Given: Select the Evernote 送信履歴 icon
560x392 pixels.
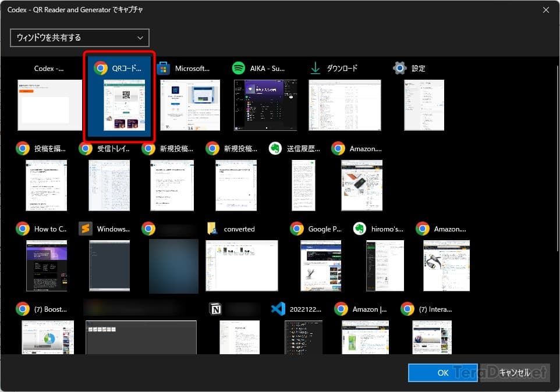Looking at the screenshot, I should coord(275,148).
